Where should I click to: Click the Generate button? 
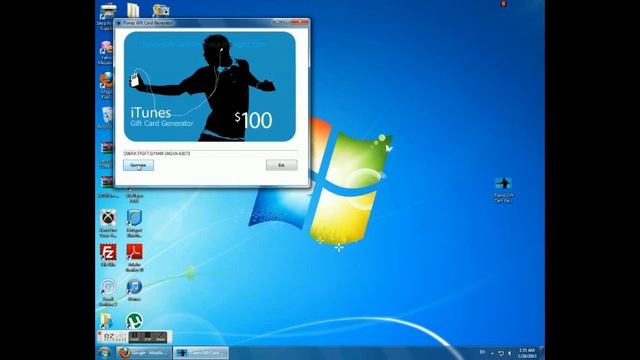pyautogui.click(x=138, y=165)
